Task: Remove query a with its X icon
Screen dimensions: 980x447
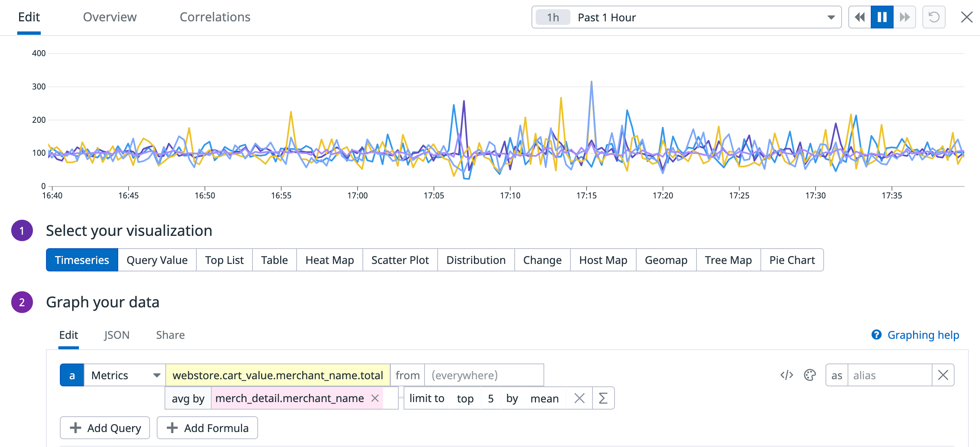Action: pos(943,375)
